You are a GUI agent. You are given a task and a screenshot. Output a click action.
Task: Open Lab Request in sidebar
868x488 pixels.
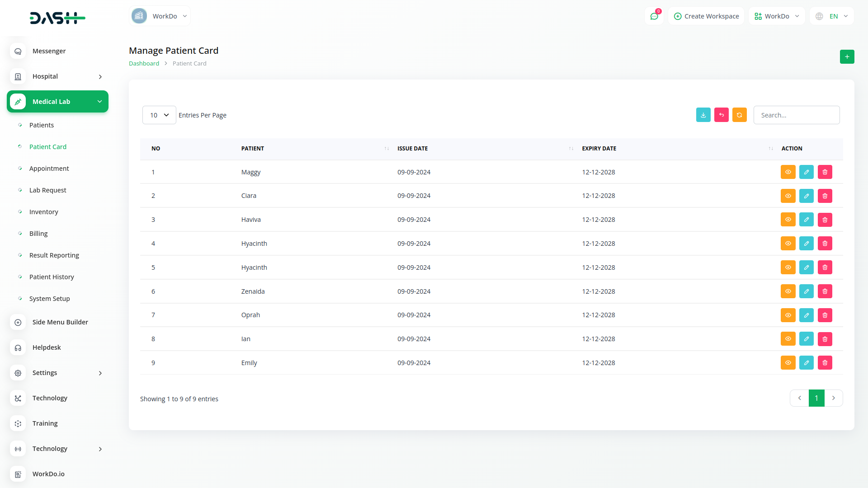point(47,190)
